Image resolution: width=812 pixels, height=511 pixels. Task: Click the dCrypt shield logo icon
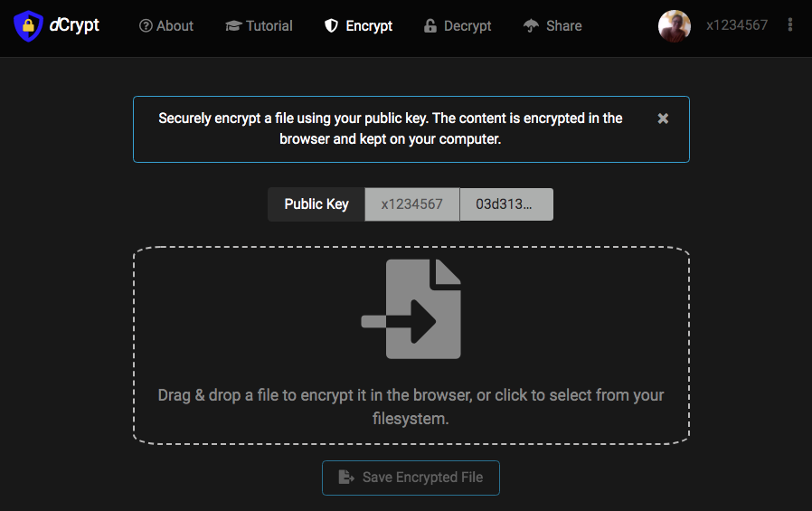click(28, 26)
